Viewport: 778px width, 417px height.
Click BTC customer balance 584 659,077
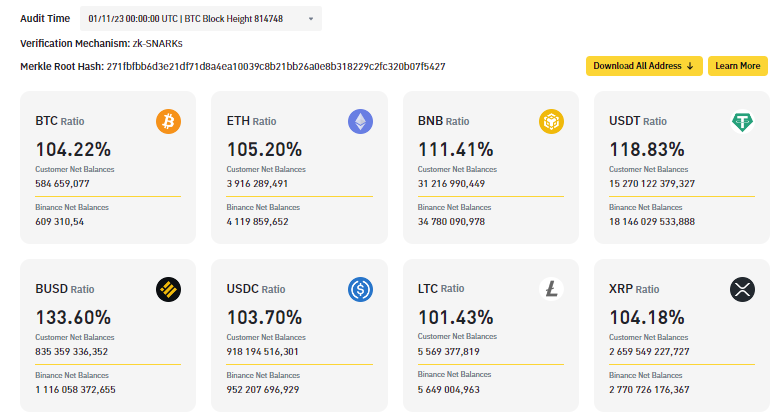[x=63, y=184]
